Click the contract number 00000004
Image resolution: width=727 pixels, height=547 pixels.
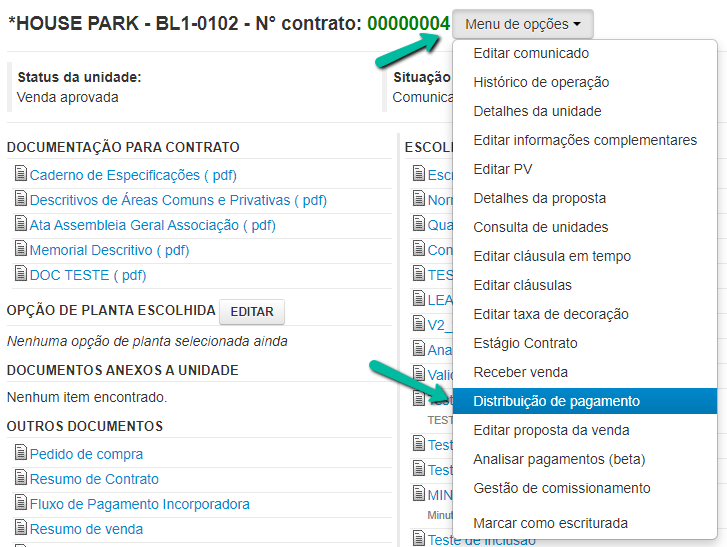pyautogui.click(x=408, y=23)
